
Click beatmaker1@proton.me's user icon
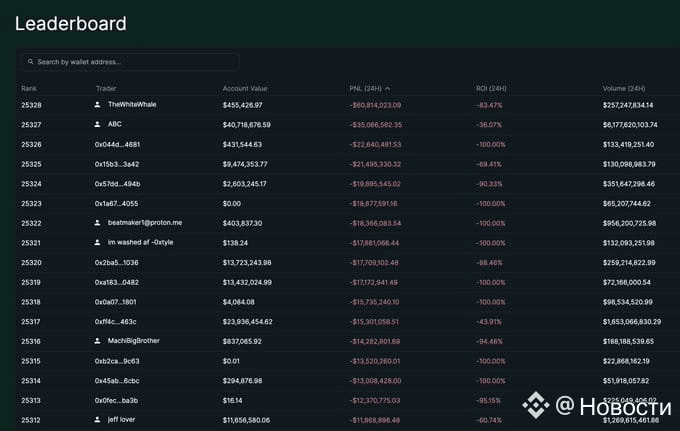98,222
